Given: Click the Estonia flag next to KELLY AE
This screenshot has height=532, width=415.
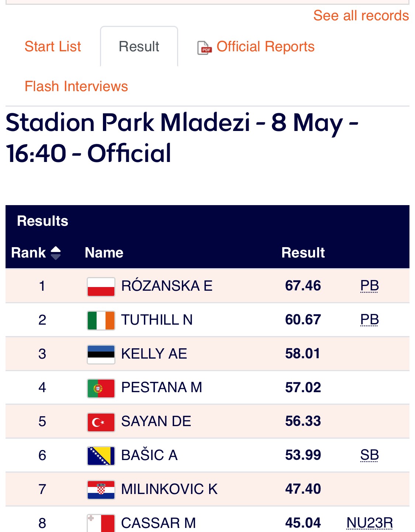Looking at the screenshot, I should point(101,355).
